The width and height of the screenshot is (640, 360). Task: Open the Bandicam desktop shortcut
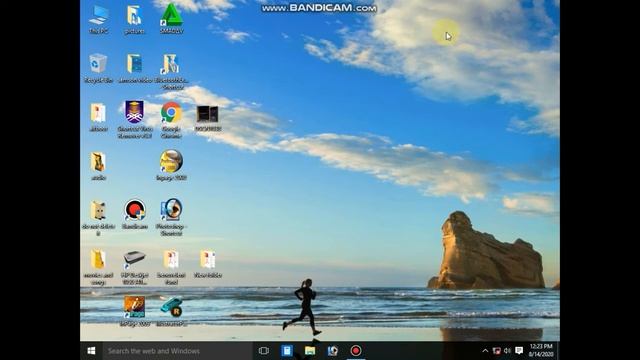click(135, 214)
